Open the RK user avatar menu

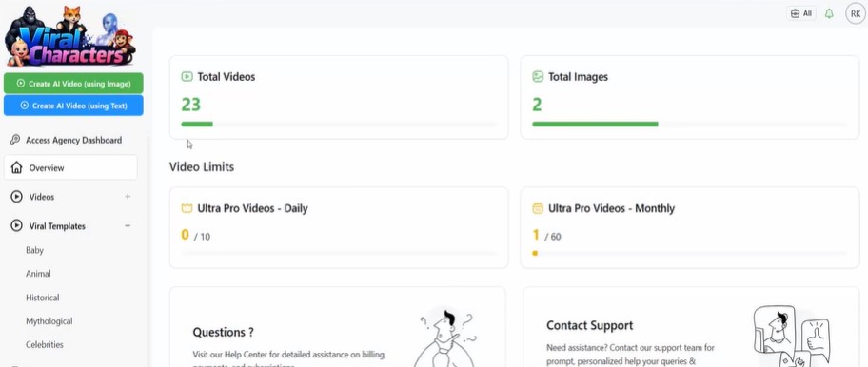click(856, 14)
